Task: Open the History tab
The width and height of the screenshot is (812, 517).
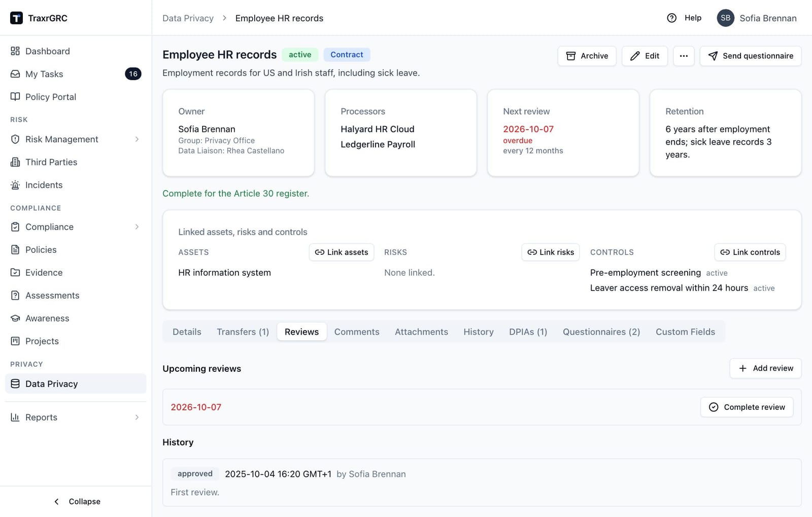Action: 478,332
